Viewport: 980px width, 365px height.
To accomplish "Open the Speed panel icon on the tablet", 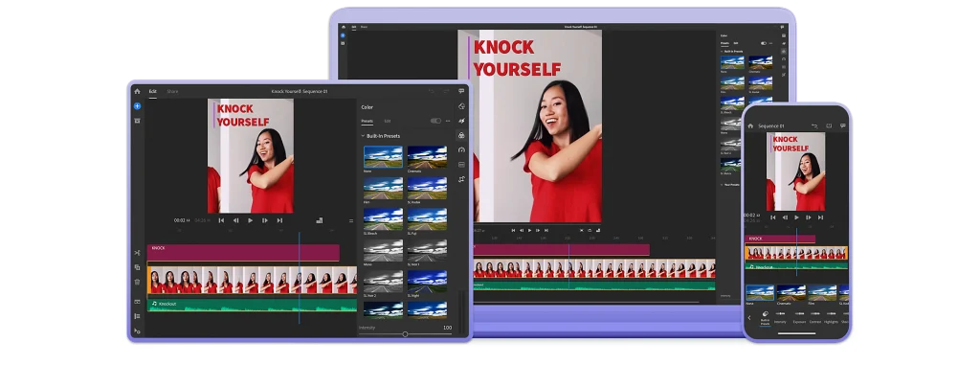I will point(461,149).
